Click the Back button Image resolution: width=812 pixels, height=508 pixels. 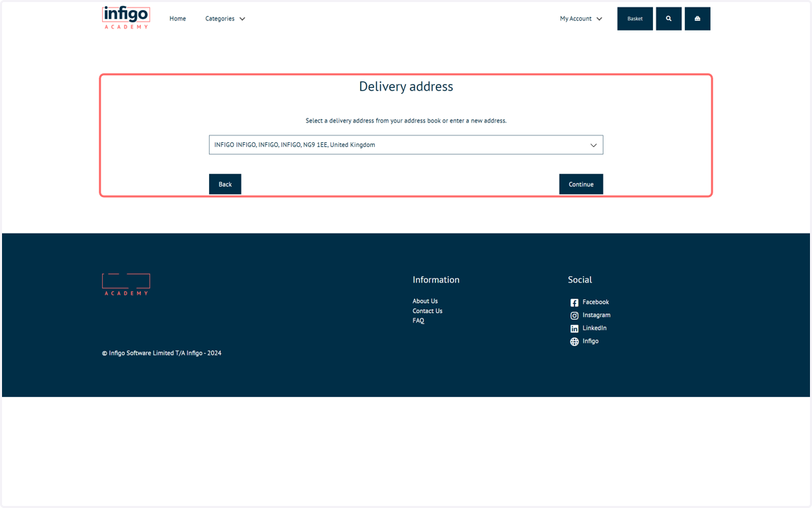(x=225, y=184)
